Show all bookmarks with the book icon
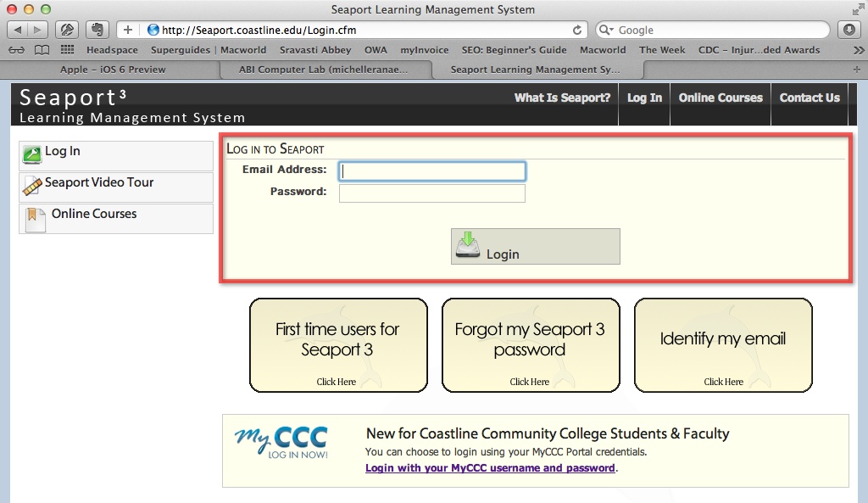This screenshot has width=868, height=503. 42,50
